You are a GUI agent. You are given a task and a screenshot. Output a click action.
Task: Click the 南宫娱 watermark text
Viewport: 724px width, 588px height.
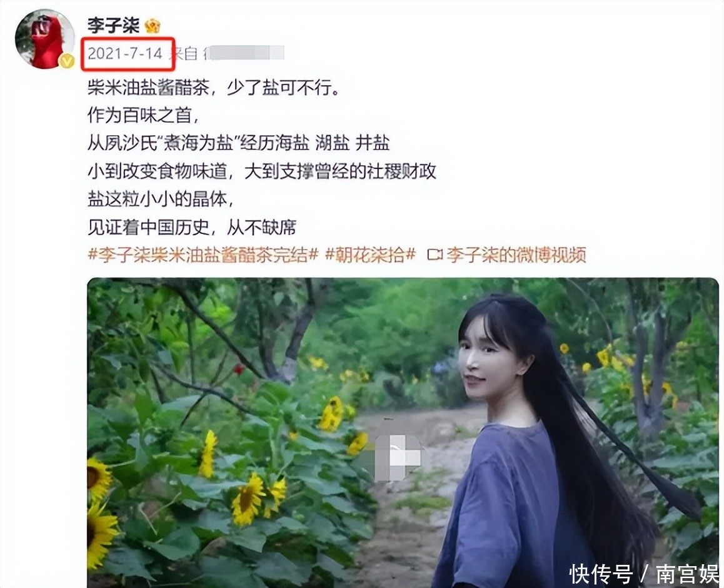688,574
